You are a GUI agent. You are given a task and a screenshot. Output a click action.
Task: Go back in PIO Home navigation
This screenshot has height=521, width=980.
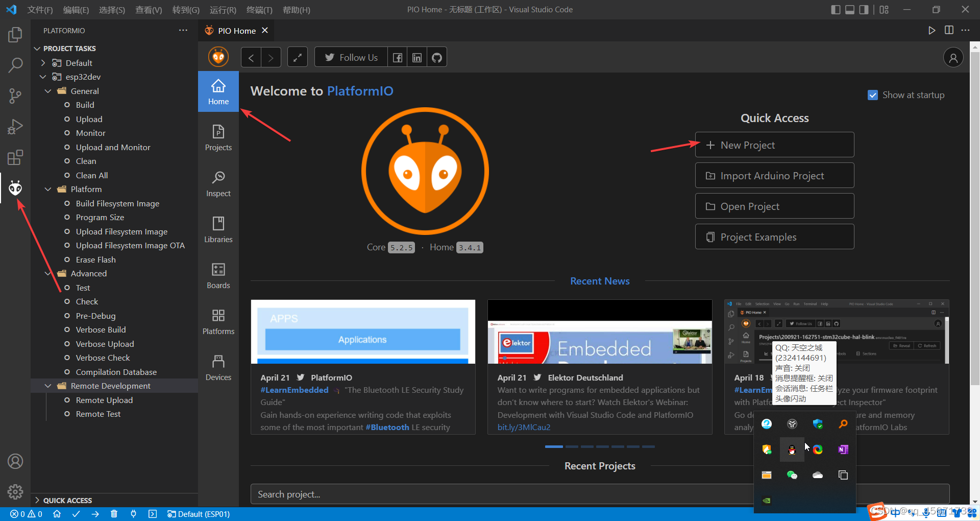pos(251,57)
